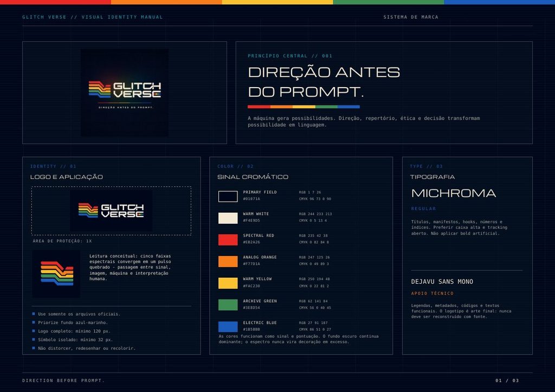Screen dimensions: 555x392
Task: Select the hex code #3E8D54
Action: tap(251, 308)
